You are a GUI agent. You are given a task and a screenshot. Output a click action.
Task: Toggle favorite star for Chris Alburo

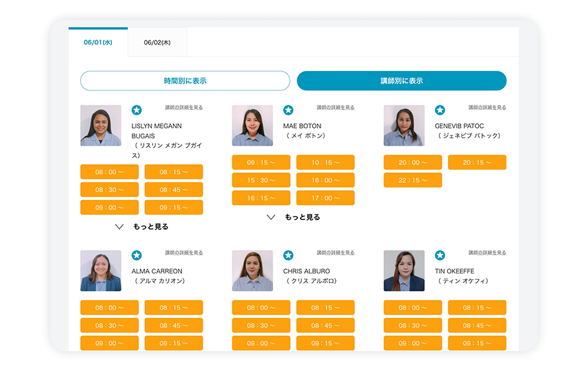tap(288, 255)
